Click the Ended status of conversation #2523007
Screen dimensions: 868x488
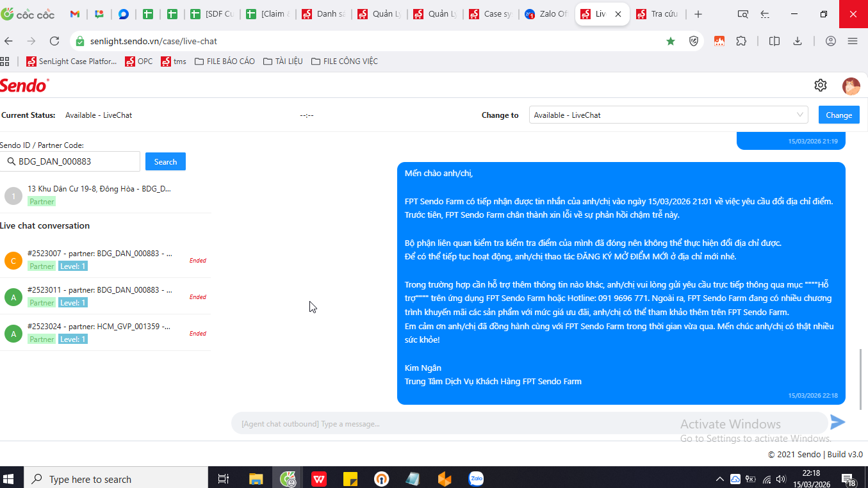coord(198,261)
